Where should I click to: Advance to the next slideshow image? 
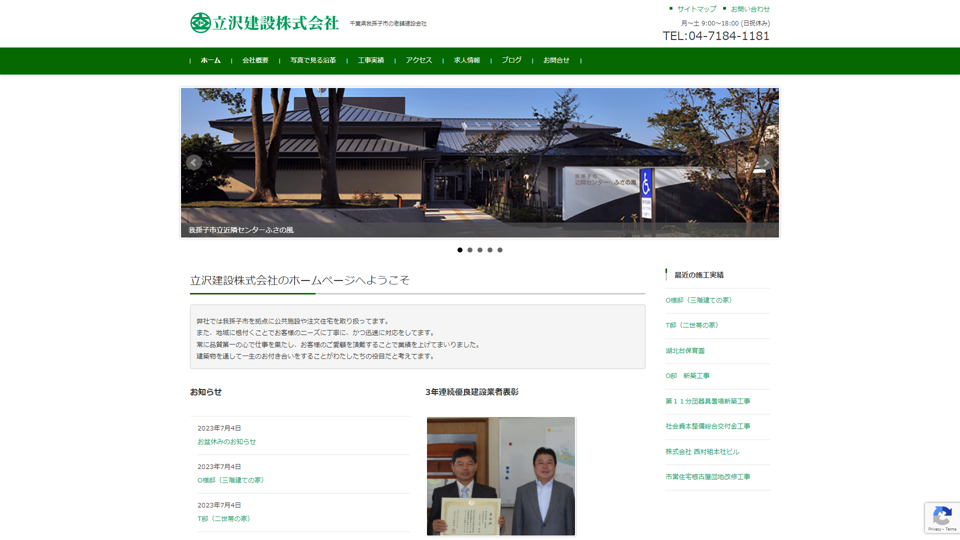(x=765, y=162)
